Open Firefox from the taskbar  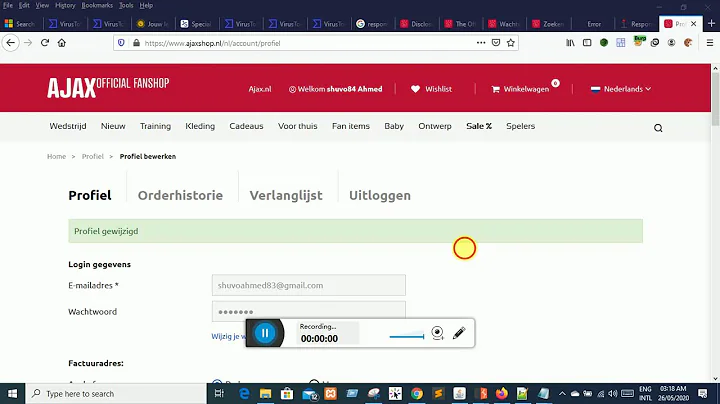[x=501, y=393]
